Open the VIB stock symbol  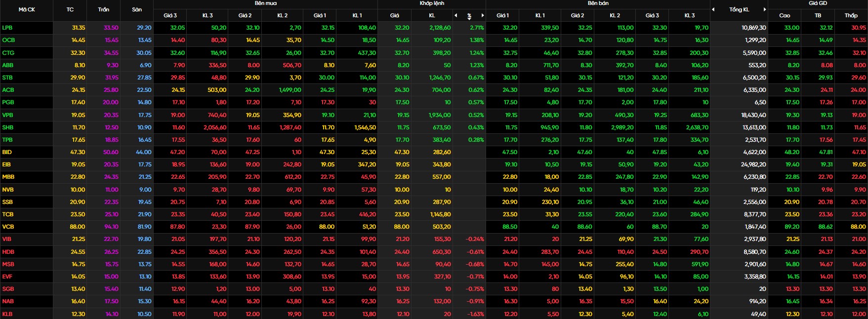(x=7, y=239)
